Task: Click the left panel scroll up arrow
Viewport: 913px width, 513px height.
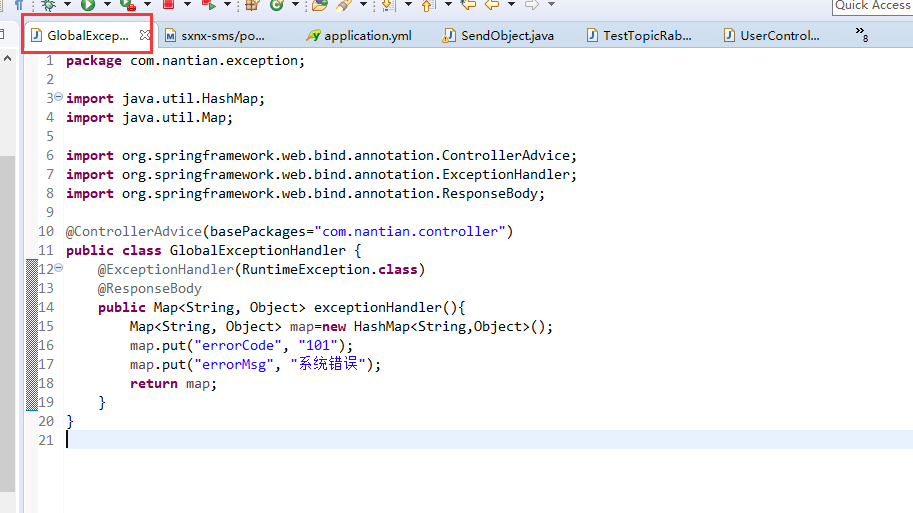Action: click(x=7, y=58)
